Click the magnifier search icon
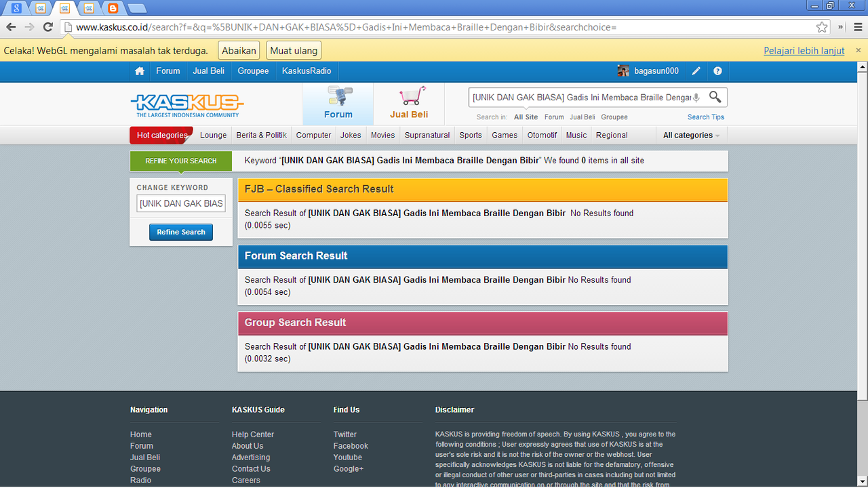 (715, 97)
